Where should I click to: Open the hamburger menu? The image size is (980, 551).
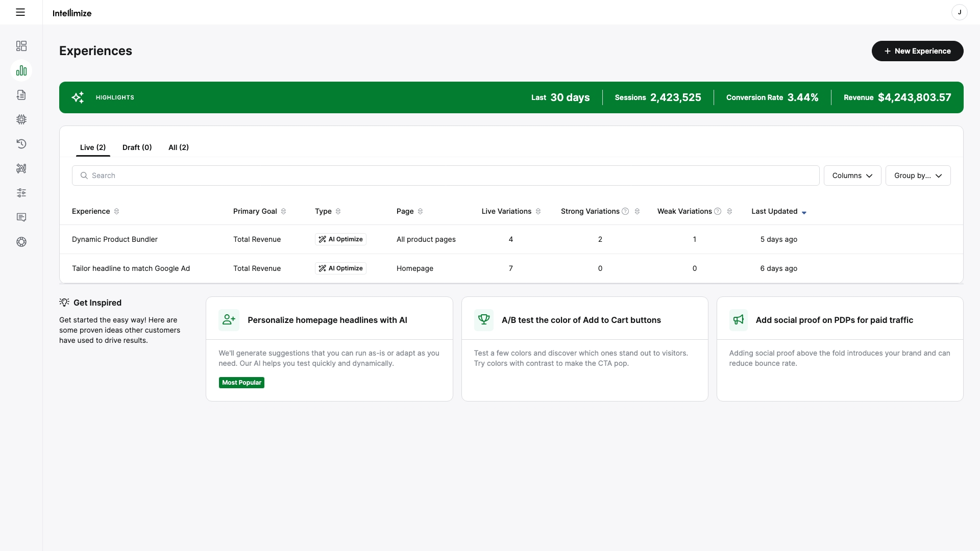(20, 12)
